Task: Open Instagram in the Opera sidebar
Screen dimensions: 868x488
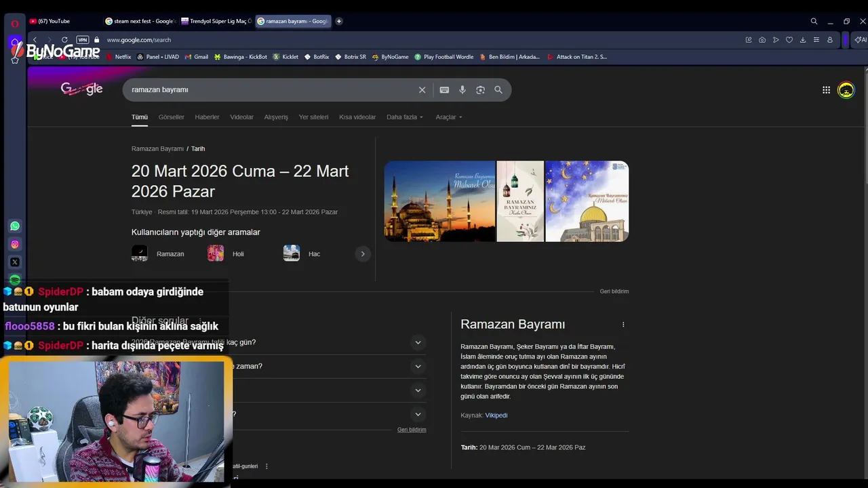Action: point(15,244)
